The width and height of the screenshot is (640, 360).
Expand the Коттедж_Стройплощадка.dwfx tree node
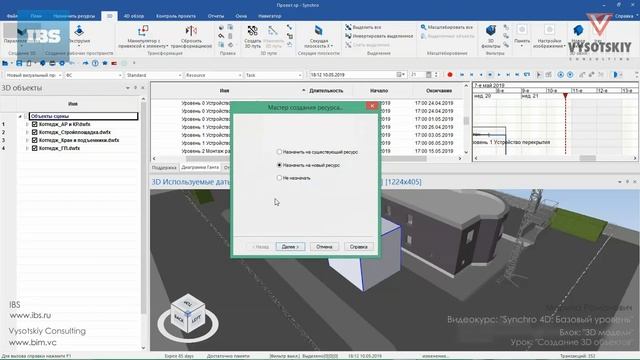click(x=27, y=132)
